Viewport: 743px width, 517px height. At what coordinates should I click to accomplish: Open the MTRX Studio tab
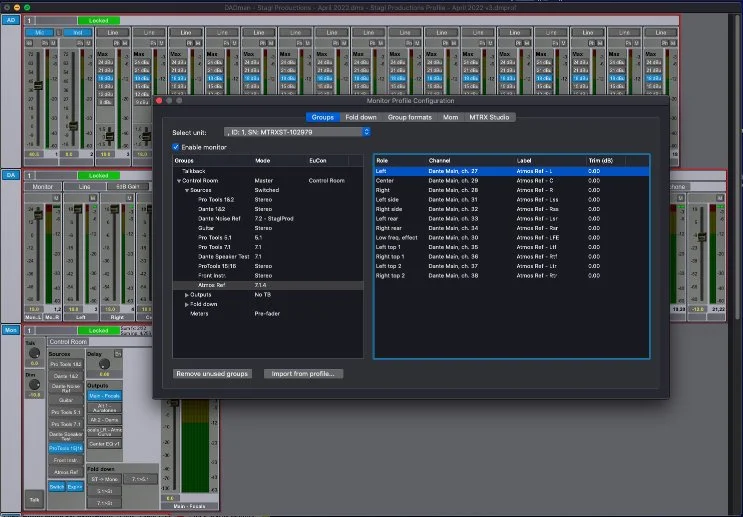pos(491,117)
